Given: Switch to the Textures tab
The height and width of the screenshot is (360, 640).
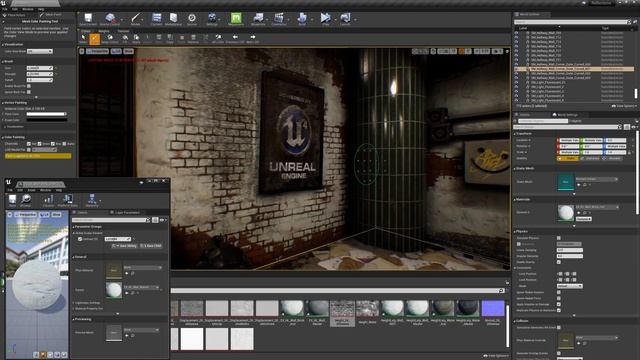Looking at the screenshot, I should pyautogui.click(x=123, y=31).
